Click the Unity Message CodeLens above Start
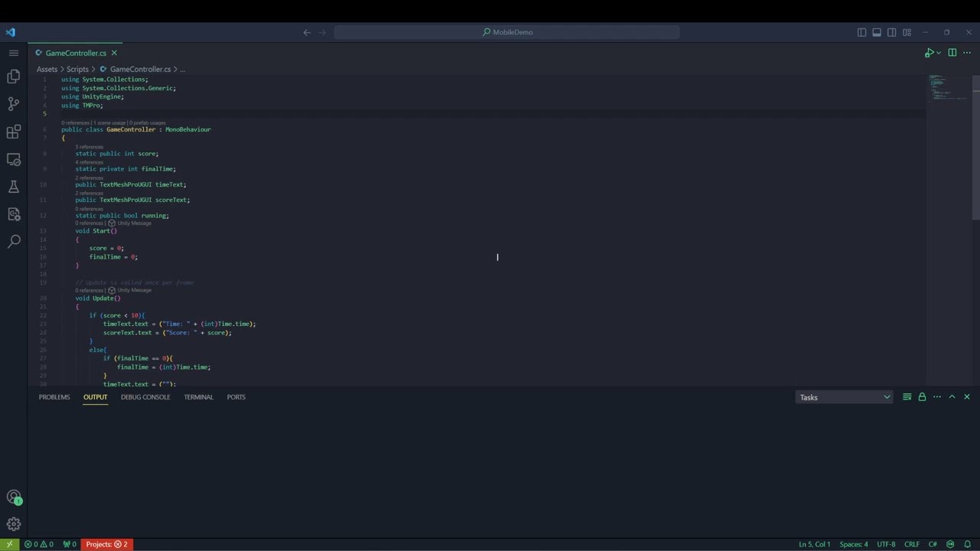Screen dimensions: 980x551 (x=134, y=223)
